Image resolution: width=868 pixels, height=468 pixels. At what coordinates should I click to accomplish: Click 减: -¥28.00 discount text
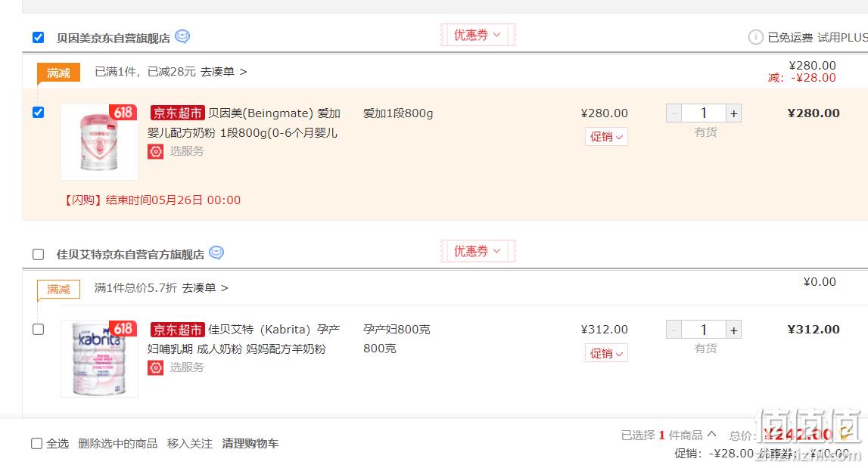tap(802, 78)
